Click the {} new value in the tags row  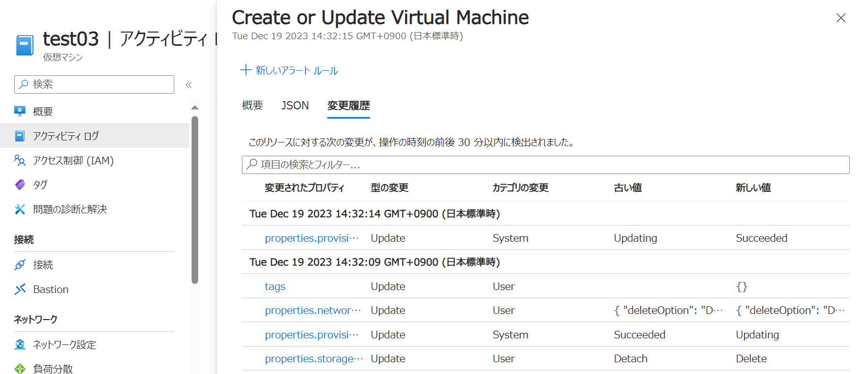click(x=741, y=286)
